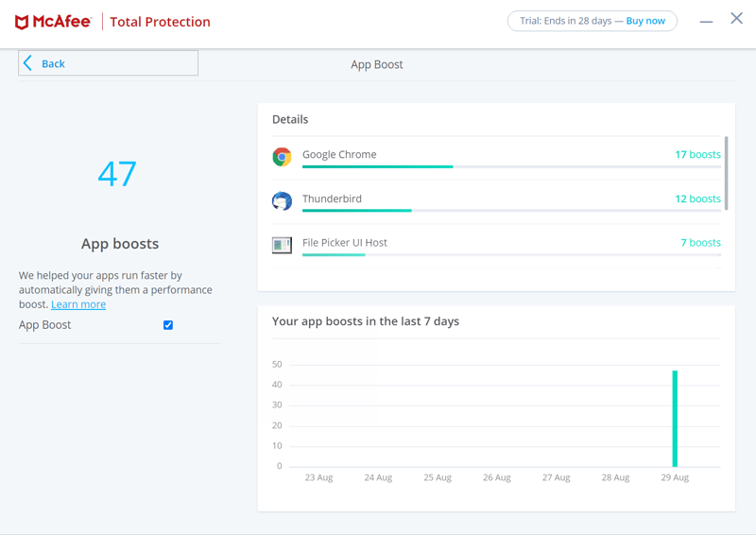Click the 'Thunderbird' row label
This screenshot has width=756, height=535.
point(332,198)
